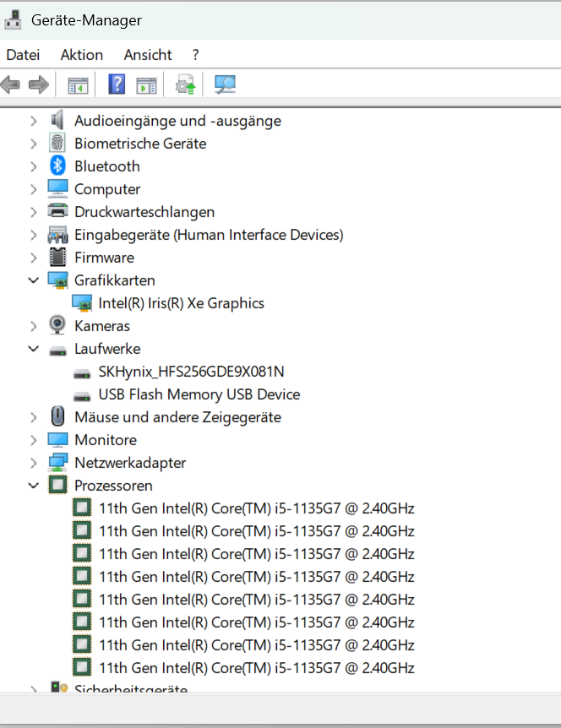Select the Intel(R) Iris(R) Xe Graphics entry
Viewport: 561px width, 728px height.
tap(181, 303)
